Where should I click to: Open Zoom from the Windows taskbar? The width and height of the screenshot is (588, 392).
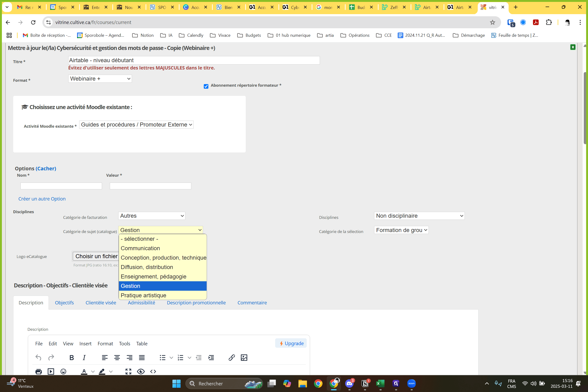point(412,384)
